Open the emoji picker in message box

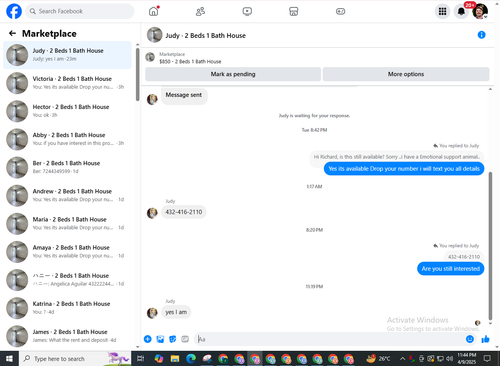(470, 339)
